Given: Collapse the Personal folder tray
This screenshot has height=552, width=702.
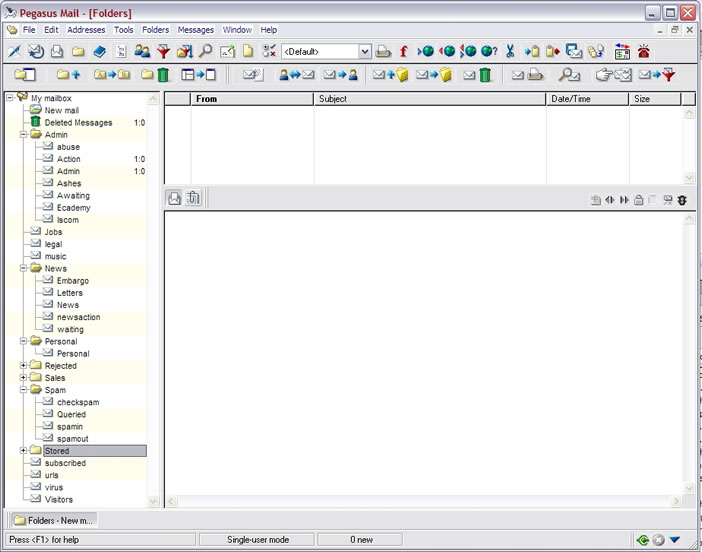Looking at the screenshot, I should (x=23, y=342).
